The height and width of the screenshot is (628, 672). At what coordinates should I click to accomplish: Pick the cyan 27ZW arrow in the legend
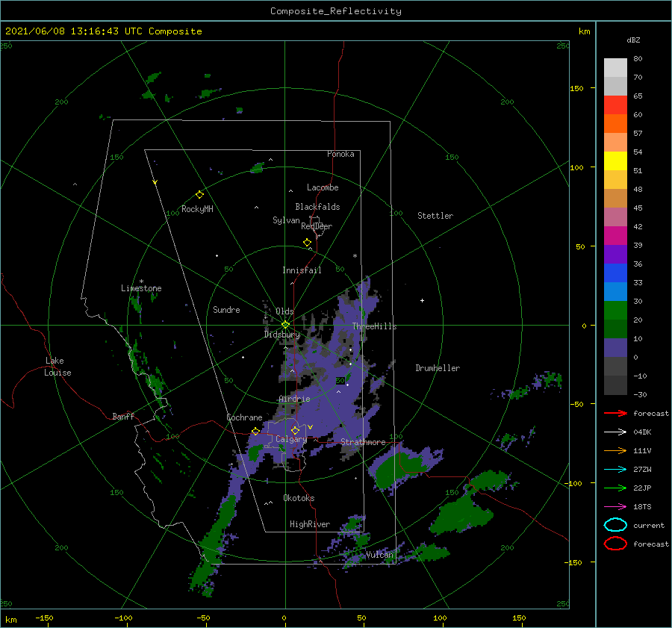615,470
